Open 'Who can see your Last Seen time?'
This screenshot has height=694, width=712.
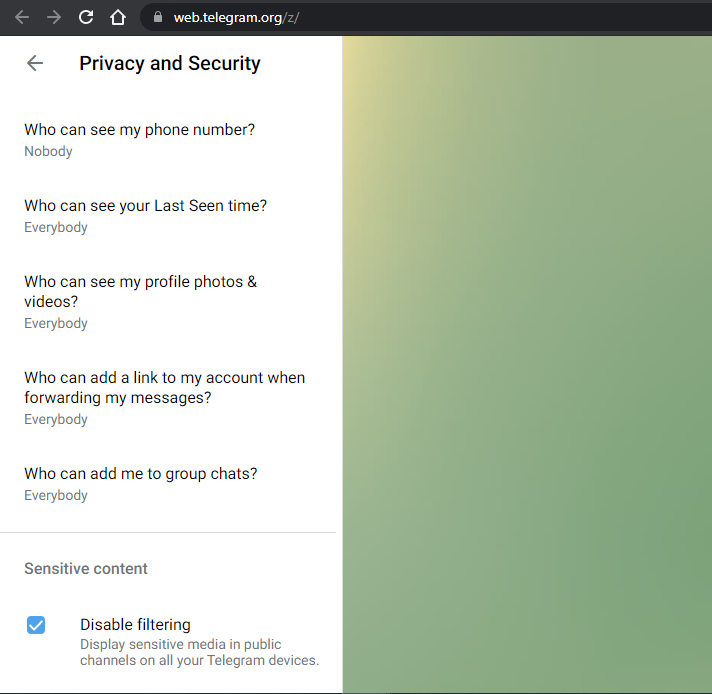[168, 216]
